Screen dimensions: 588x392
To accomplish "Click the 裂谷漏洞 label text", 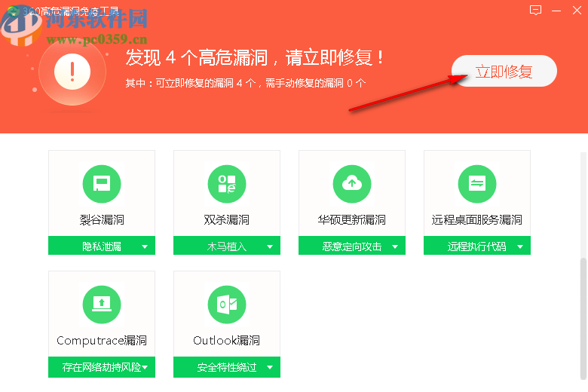I will 102,219.
